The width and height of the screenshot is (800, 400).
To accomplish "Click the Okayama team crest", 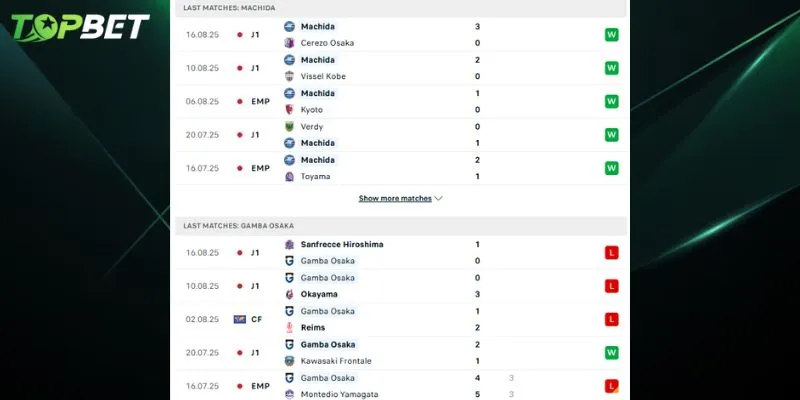I will [x=290, y=294].
